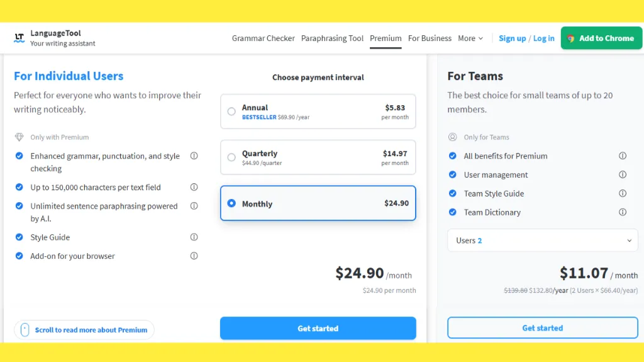
Task: Click the LanguageTool logo icon
Action: pos(19,38)
